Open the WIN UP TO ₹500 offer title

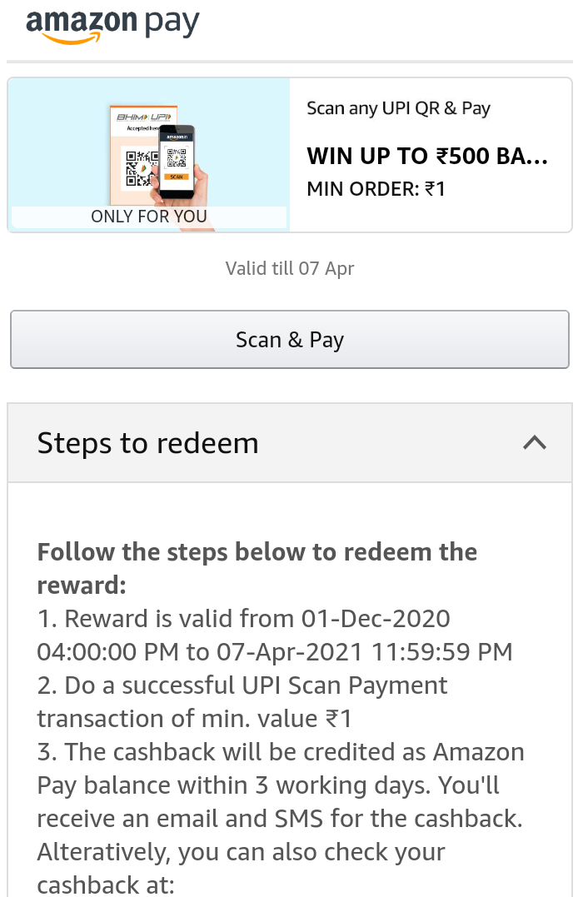pos(426,157)
